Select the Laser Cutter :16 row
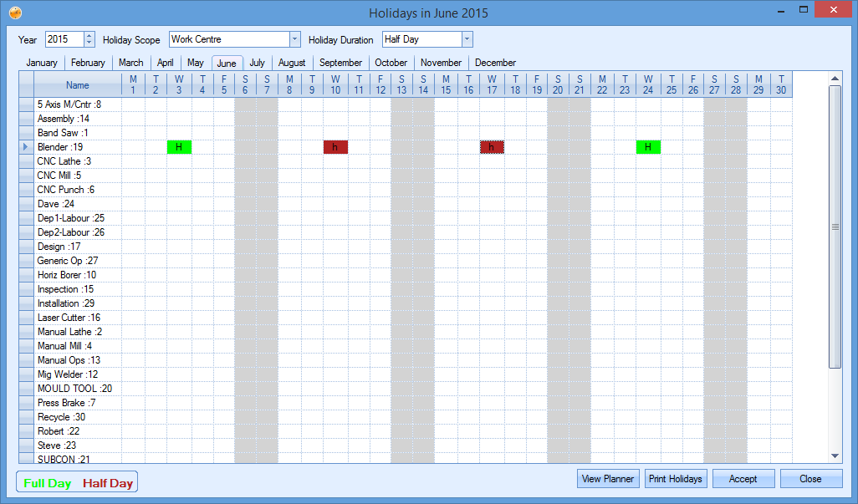The image size is (858, 504). (x=69, y=318)
